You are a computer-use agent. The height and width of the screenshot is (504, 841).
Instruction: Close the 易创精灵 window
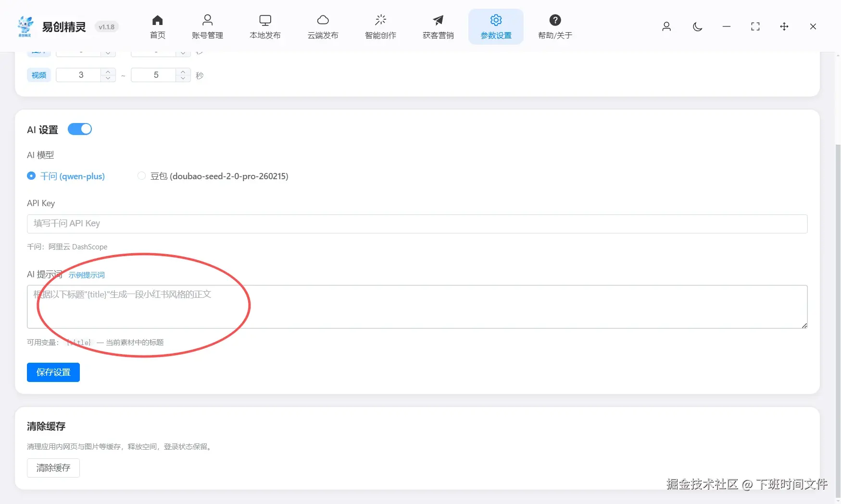click(x=813, y=26)
